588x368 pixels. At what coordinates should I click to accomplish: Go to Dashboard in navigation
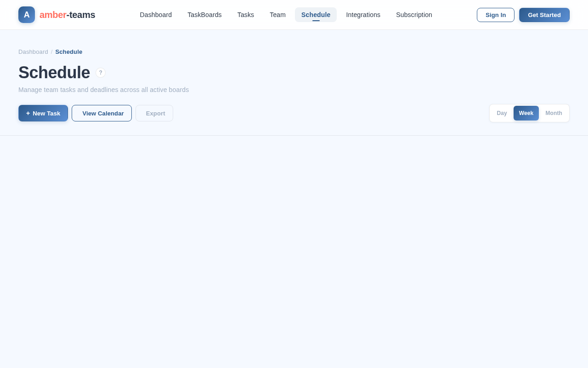point(156,15)
